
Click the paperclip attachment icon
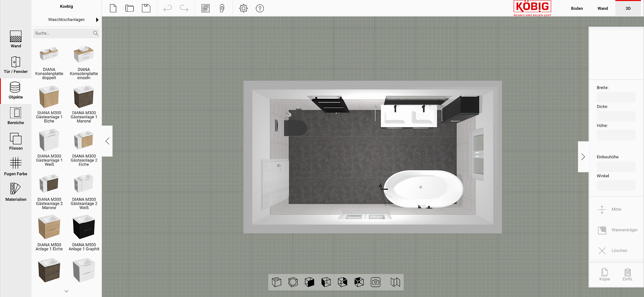click(x=222, y=8)
